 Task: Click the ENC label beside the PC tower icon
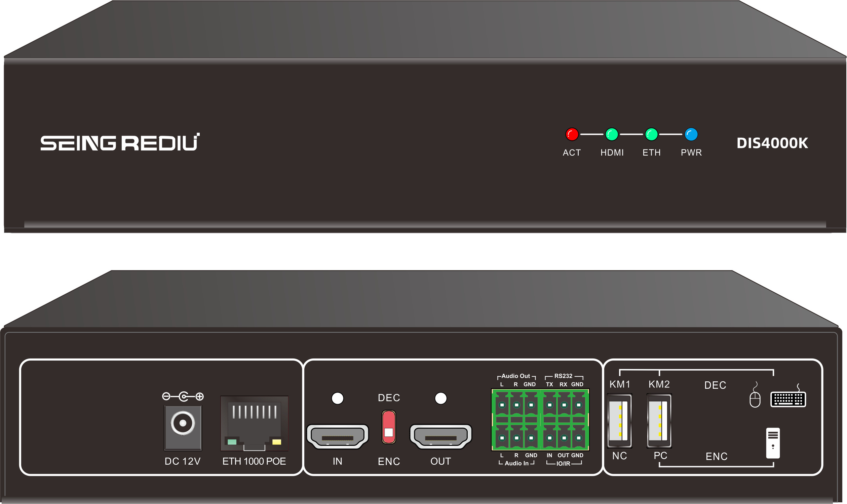coord(717,456)
